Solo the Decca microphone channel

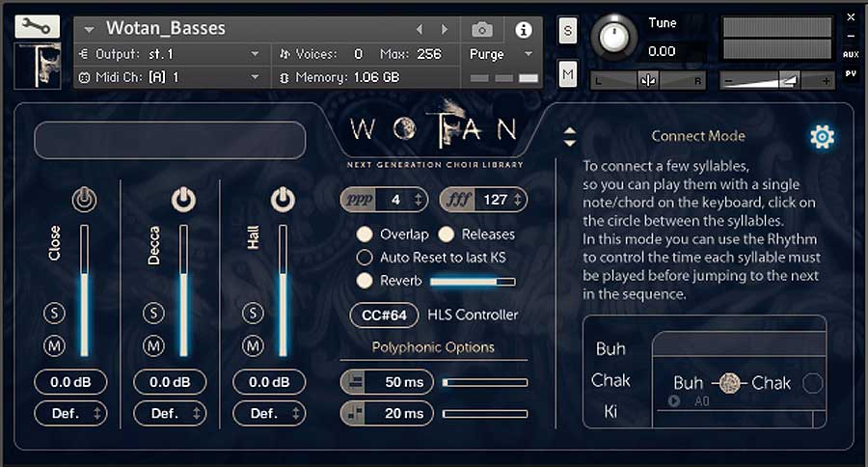[153, 313]
